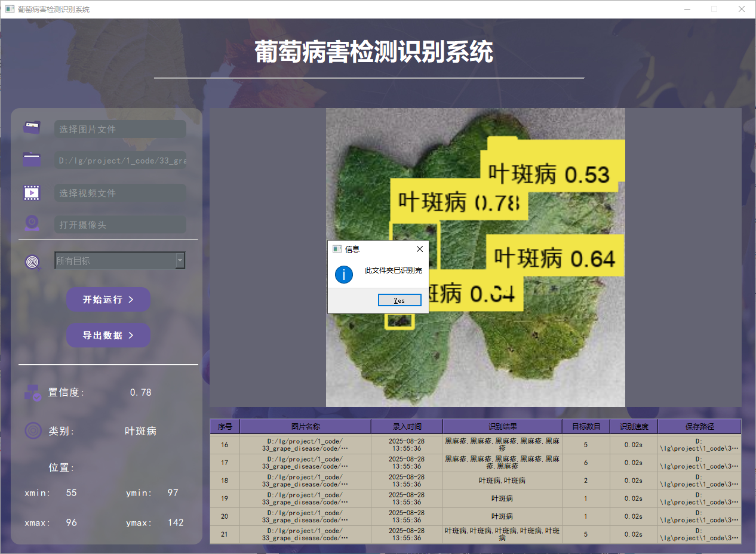Image resolution: width=756 pixels, height=554 pixels.
Task: Click the category icon beside 类别
Action: [33, 430]
